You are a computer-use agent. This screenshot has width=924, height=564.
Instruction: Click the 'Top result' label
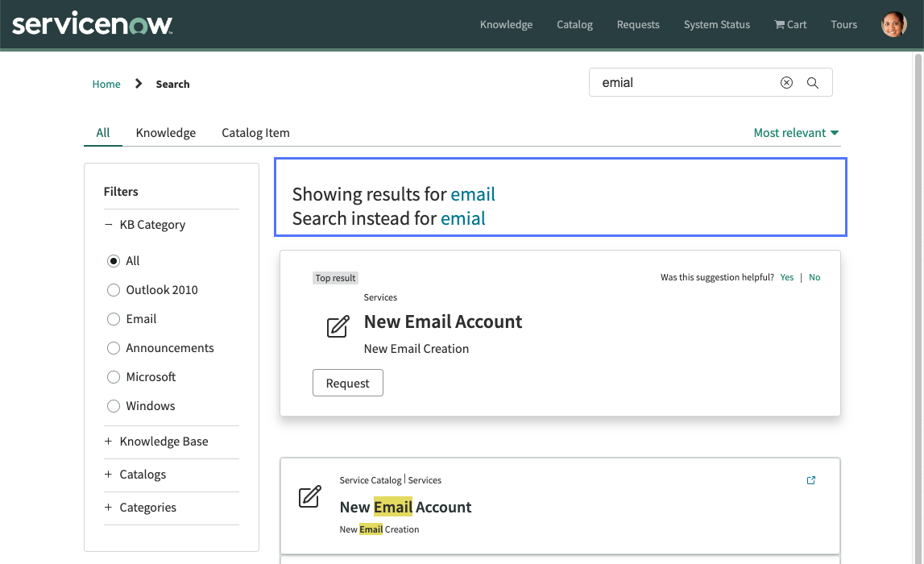pyautogui.click(x=335, y=278)
